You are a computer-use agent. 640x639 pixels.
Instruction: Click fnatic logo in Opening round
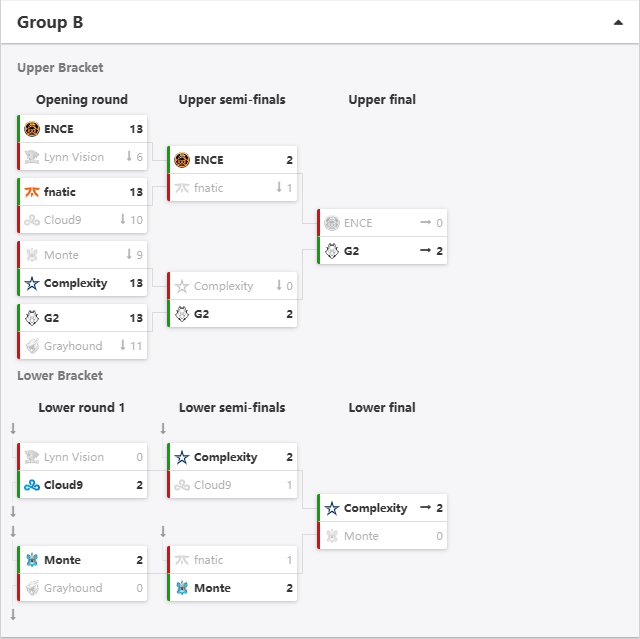32,192
